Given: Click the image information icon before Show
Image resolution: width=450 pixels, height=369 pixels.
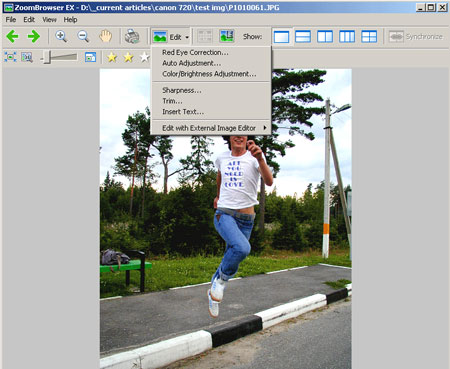Looking at the screenshot, I should tap(227, 36).
